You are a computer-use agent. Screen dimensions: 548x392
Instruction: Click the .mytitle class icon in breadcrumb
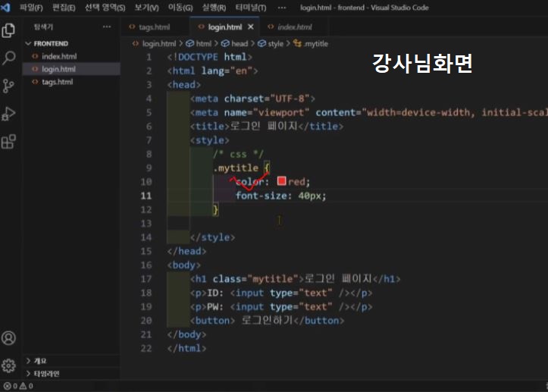[297, 43]
